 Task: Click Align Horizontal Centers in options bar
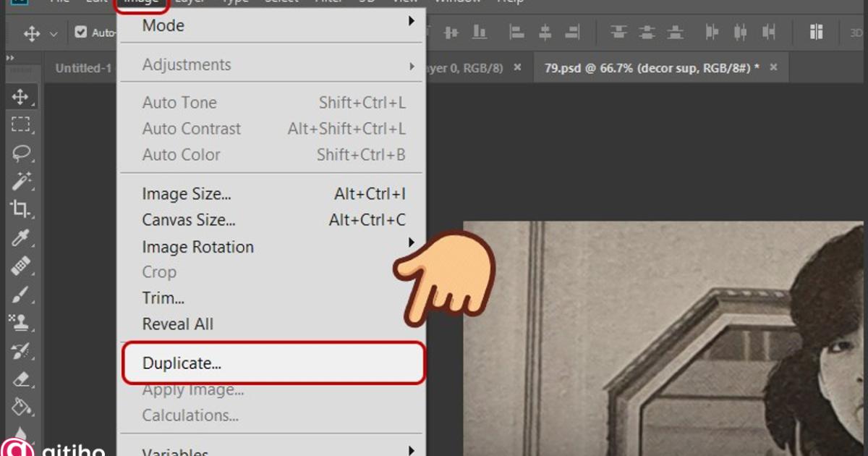point(545,33)
